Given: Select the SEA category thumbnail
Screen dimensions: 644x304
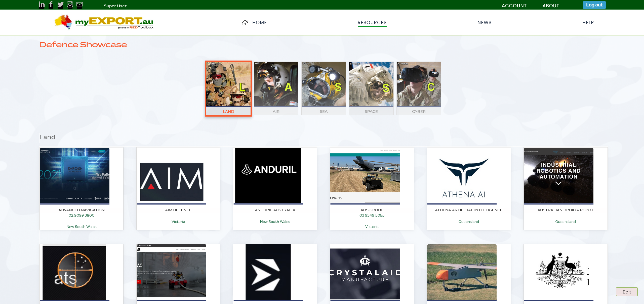Looking at the screenshot, I should (324, 84).
